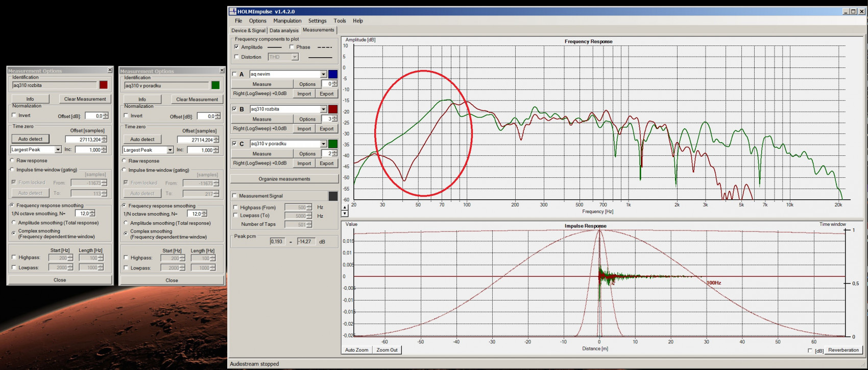Click the dark red swatch for measurement B
The width and height of the screenshot is (868, 370).
(332, 109)
